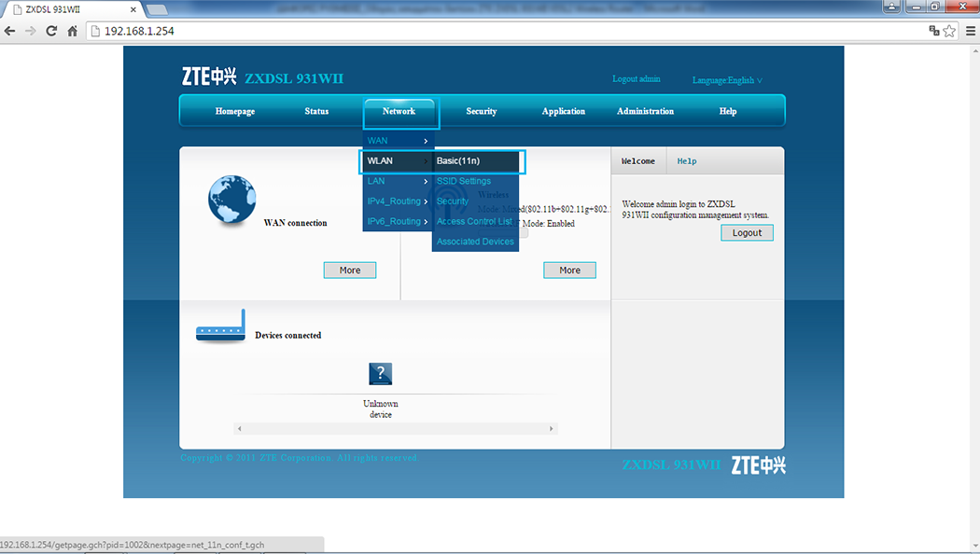The width and height of the screenshot is (980, 554).
Task: Open Associated Devices page
Action: point(476,242)
